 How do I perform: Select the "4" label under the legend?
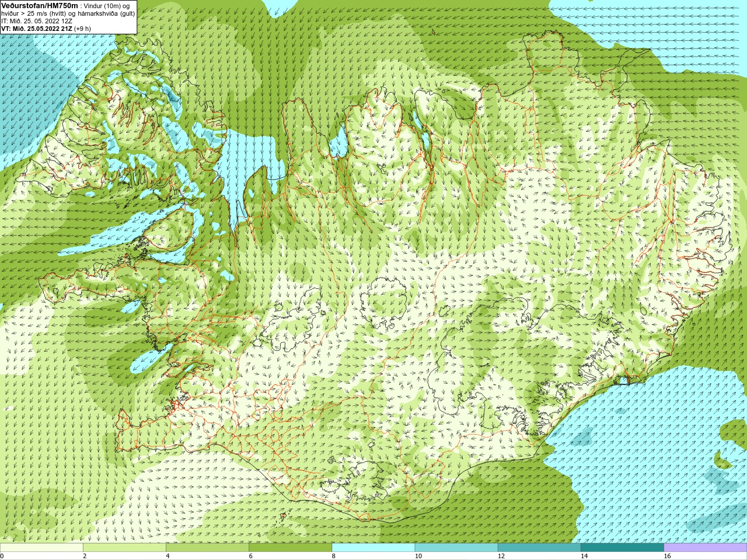coord(167,556)
